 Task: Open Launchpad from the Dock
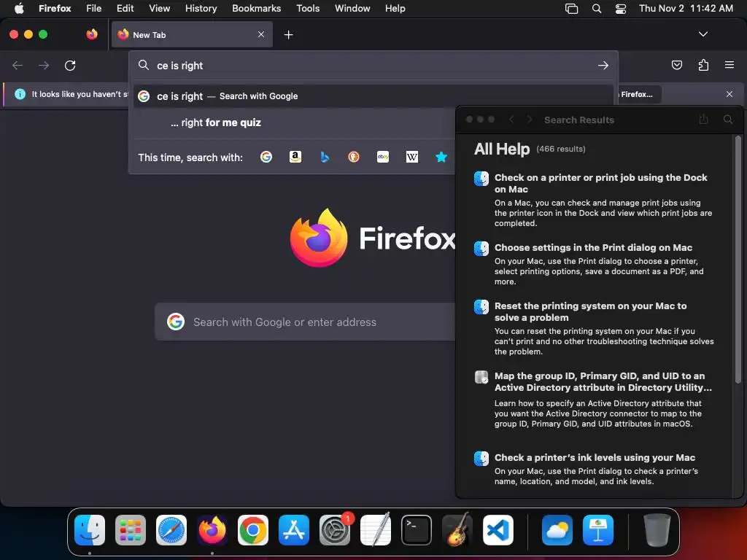pyautogui.click(x=131, y=529)
